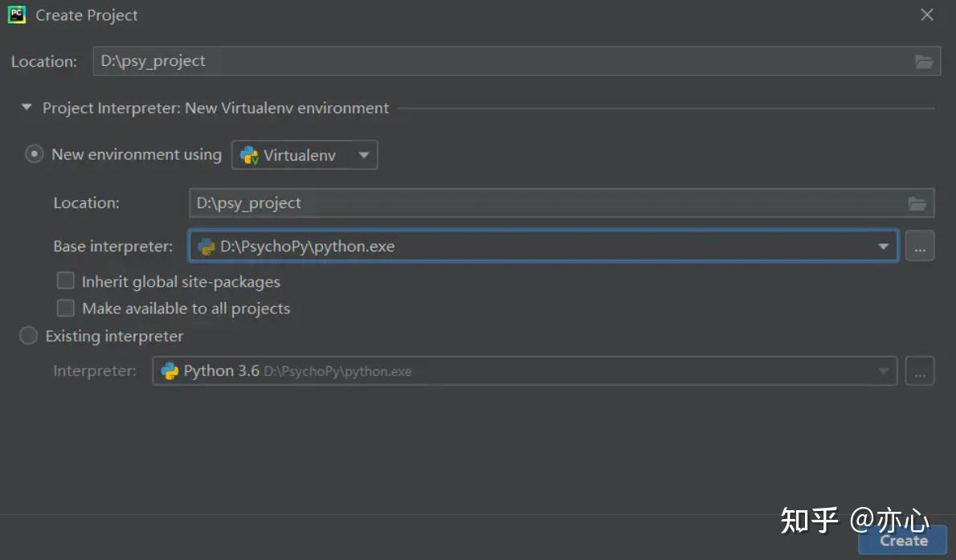The image size is (956, 560).
Task: Open existing Interpreter Python 3.6 dropdown
Action: pyautogui.click(x=883, y=371)
